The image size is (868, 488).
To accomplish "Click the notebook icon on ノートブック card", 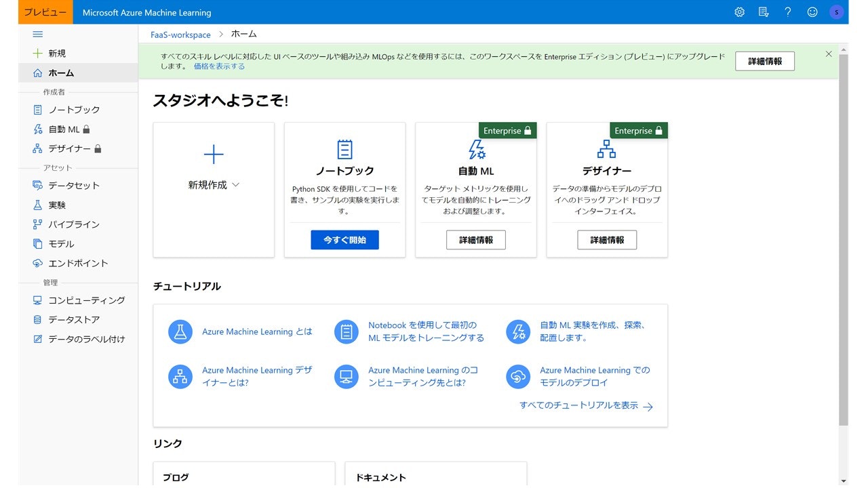I will pyautogui.click(x=344, y=149).
